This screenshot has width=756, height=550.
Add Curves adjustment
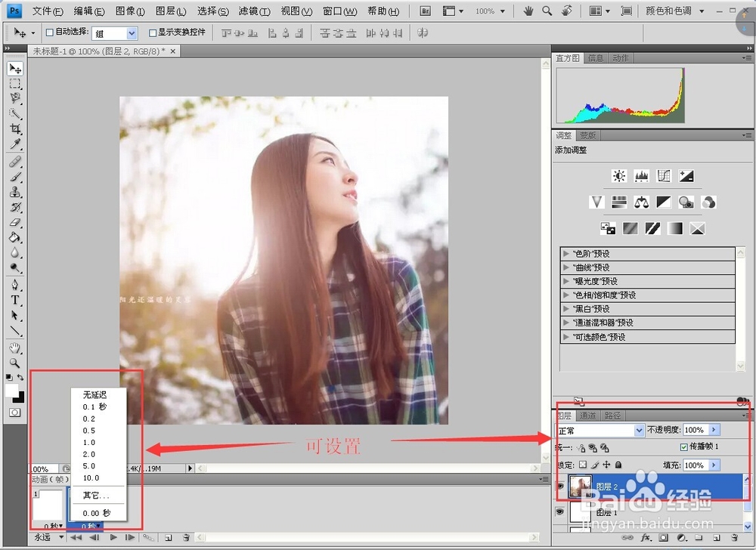pyautogui.click(x=664, y=176)
